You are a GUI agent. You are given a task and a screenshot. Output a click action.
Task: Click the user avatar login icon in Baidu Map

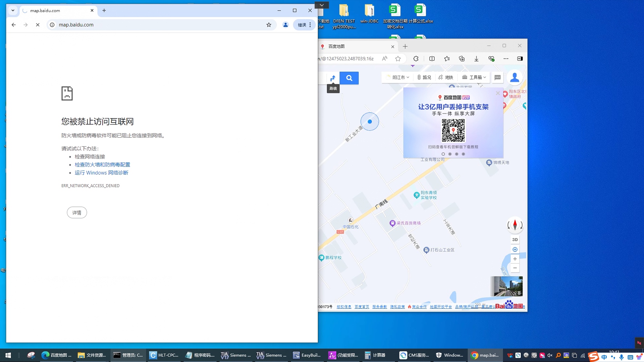click(515, 77)
